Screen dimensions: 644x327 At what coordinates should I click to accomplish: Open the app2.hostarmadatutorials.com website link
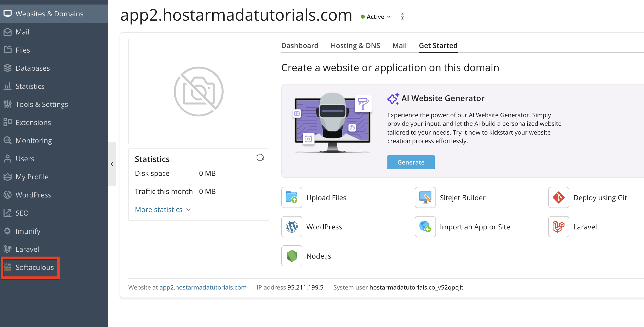pyautogui.click(x=203, y=287)
